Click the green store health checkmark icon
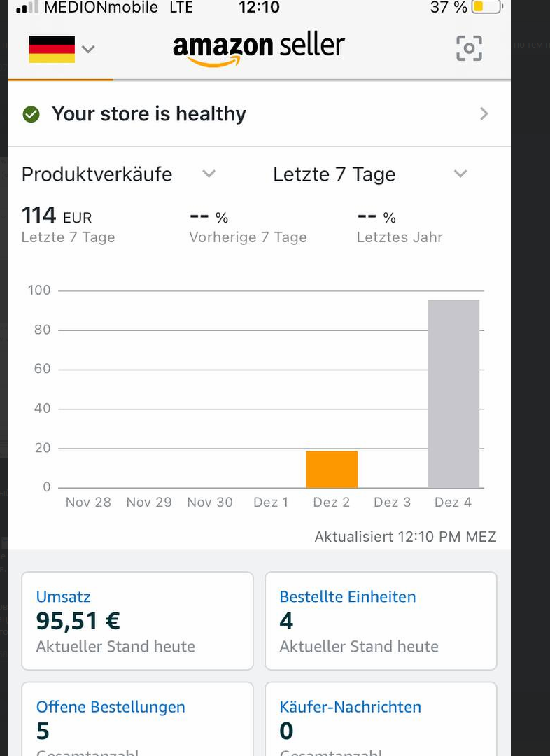 (31, 114)
